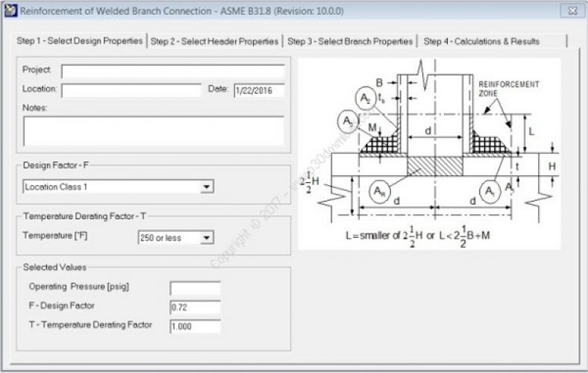Click the 'Project' label
Image resolution: width=588 pixels, height=373 pixels.
(x=37, y=69)
